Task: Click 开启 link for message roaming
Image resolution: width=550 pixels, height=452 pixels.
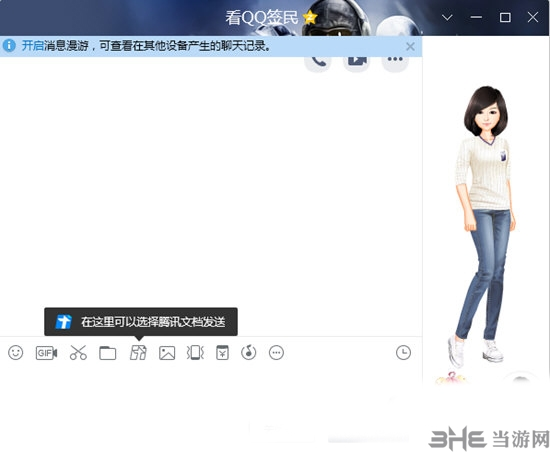Action: pyautogui.click(x=33, y=46)
